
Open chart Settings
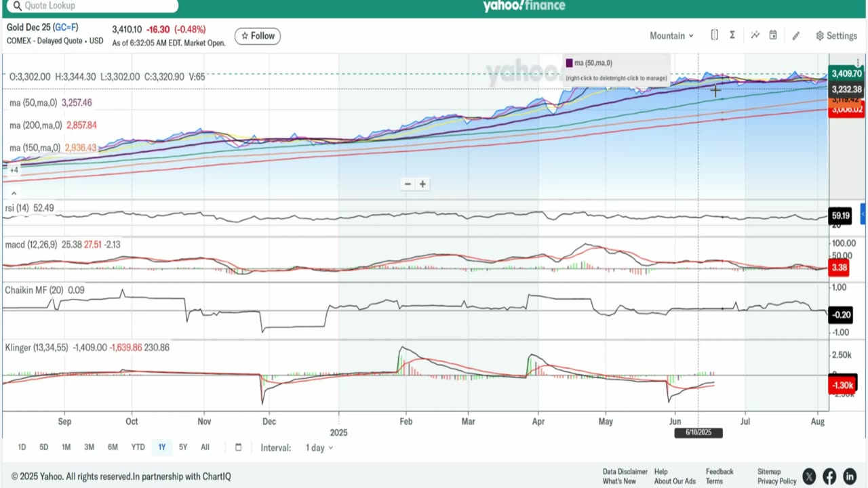(x=837, y=36)
